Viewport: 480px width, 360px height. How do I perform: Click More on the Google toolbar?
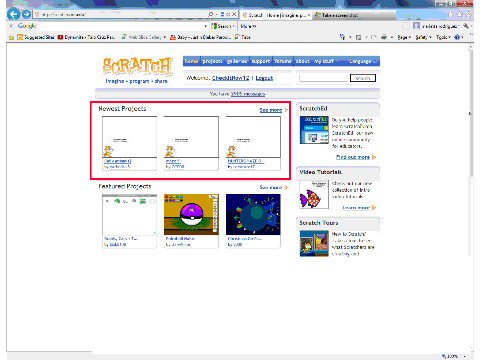pos(248,26)
